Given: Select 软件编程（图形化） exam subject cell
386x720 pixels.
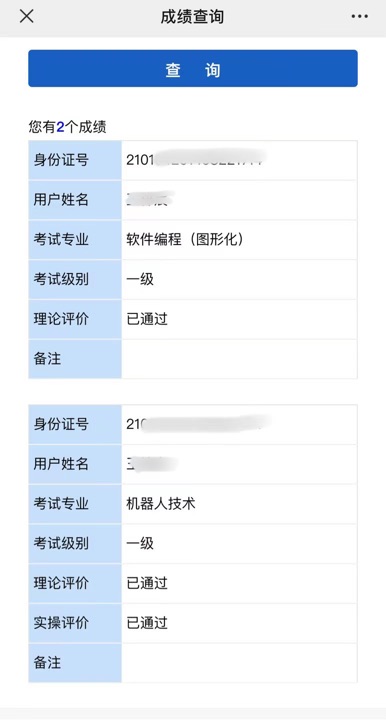Looking at the screenshot, I should (x=239, y=240).
